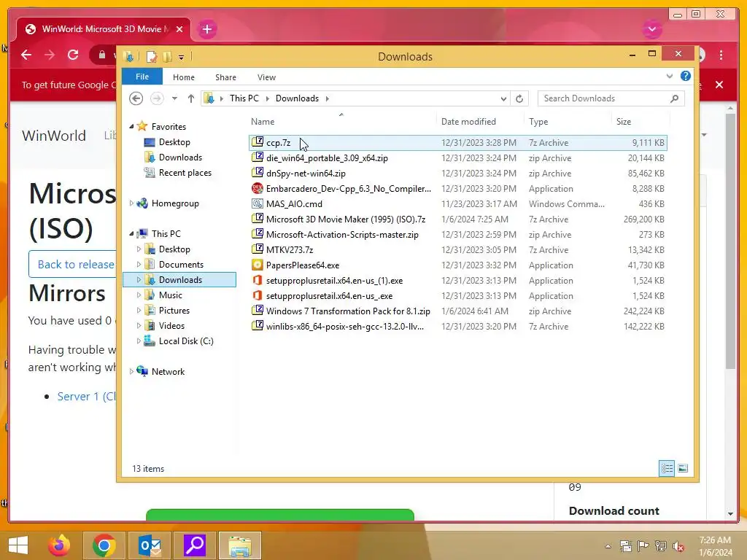
Task: Open the Windows Start button
Action: coord(18,545)
